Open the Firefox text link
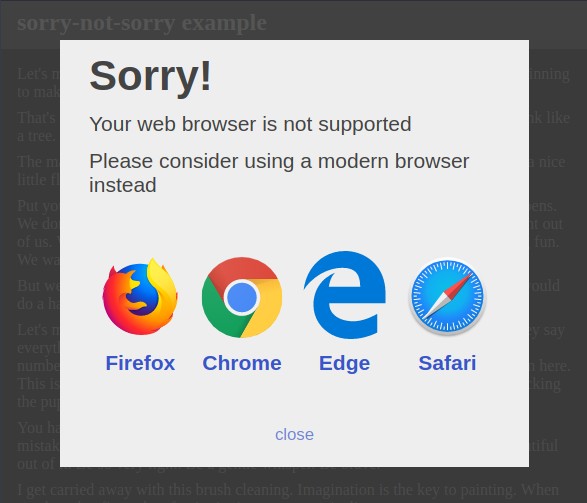This screenshot has height=503, width=587. (x=140, y=363)
